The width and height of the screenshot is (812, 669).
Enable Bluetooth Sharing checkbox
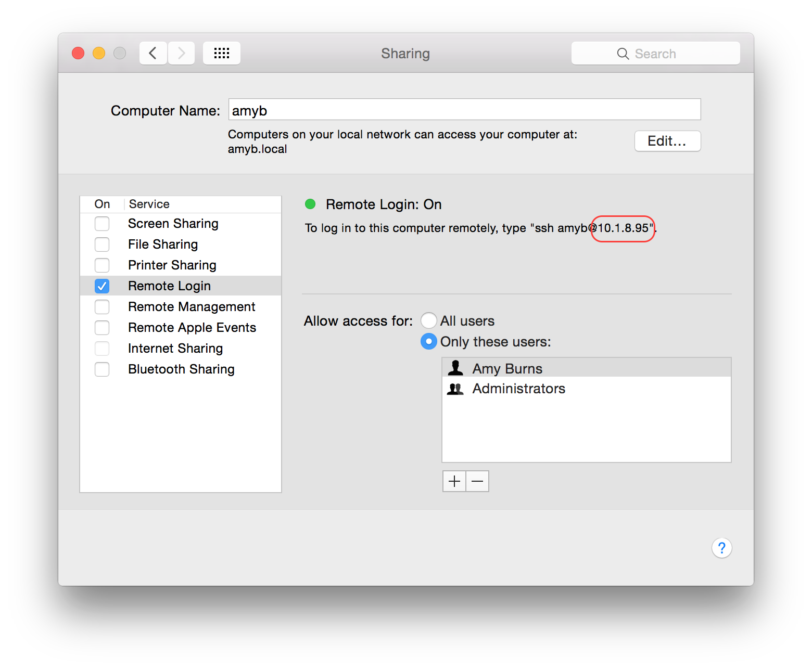[x=102, y=369]
